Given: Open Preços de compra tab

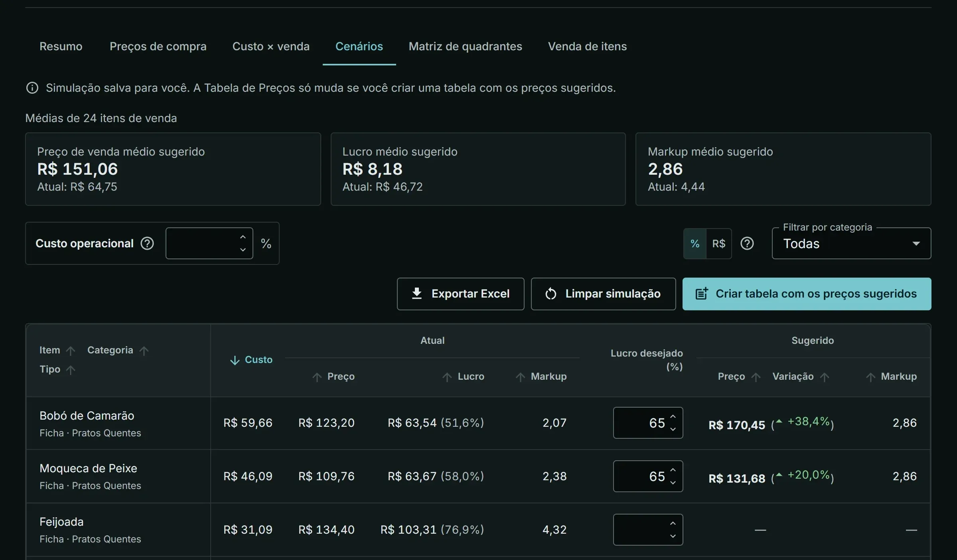Looking at the screenshot, I should point(158,46).
